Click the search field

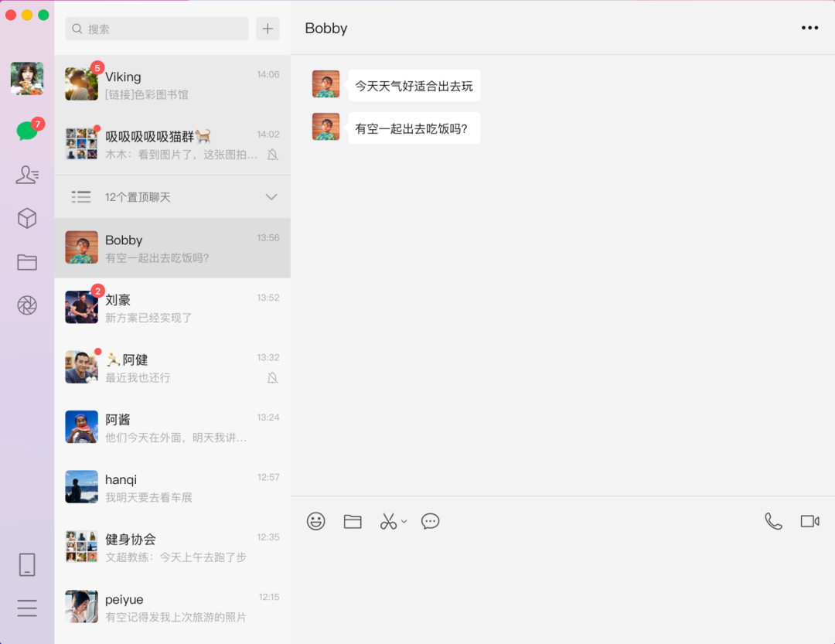[x=157, y=29]
